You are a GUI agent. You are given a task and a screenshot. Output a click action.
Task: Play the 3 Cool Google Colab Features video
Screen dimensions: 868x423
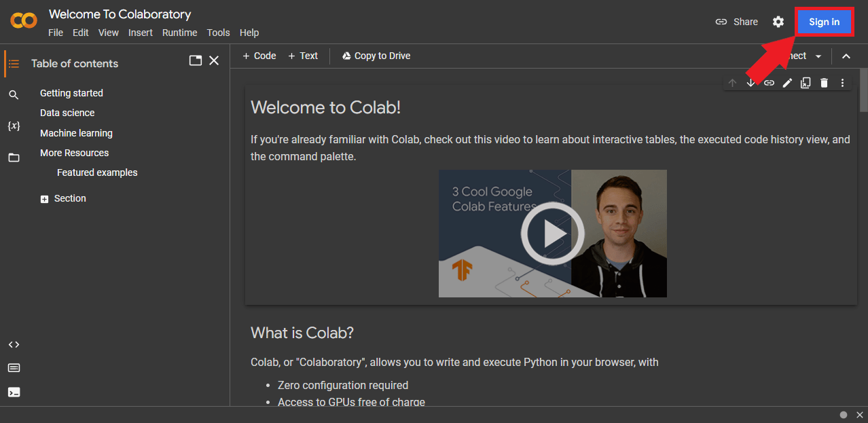[553, 234]
